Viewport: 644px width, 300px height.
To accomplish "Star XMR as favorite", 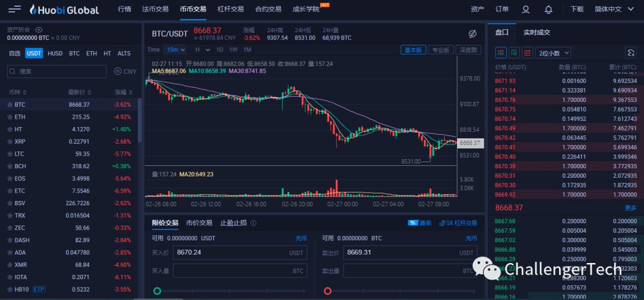I will (10, 265).
